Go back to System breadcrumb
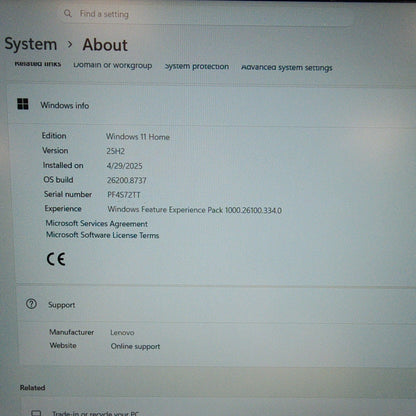This screenshot has width=416, height=416. 31,44
